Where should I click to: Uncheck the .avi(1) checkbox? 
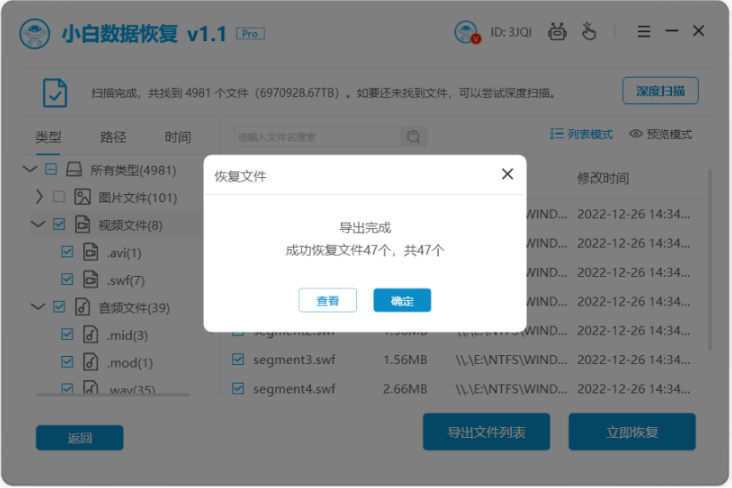point(67,252)
